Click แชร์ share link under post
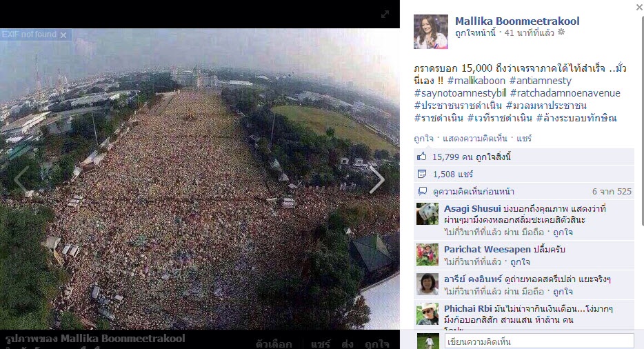The image size is (644, 349). coord(524,139)
